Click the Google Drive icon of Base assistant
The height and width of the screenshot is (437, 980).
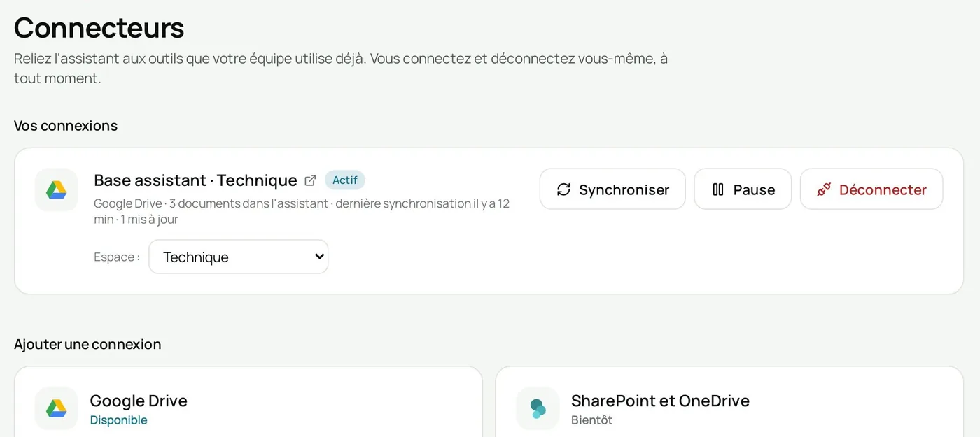(57, 189)
